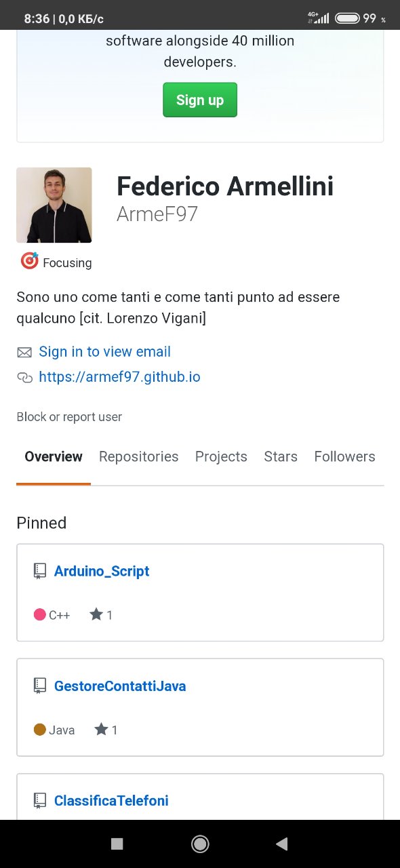Screen dimensions: 400x868
Task: Switch to the Repositories tab
Action: 139,456
